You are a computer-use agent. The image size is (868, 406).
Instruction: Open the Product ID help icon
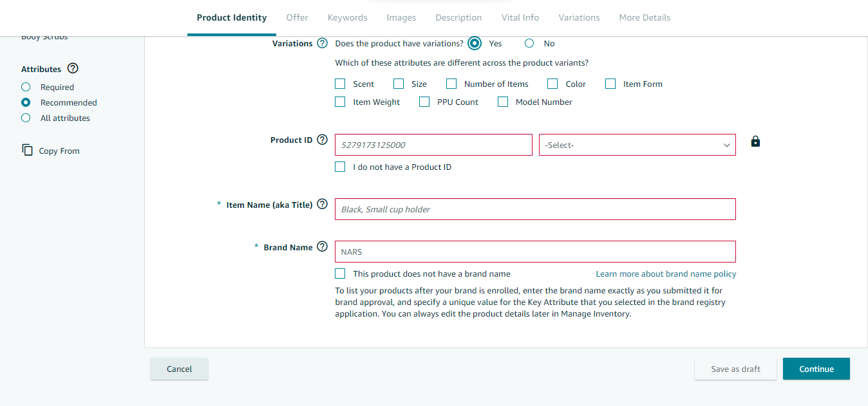[x=323, y=140]
